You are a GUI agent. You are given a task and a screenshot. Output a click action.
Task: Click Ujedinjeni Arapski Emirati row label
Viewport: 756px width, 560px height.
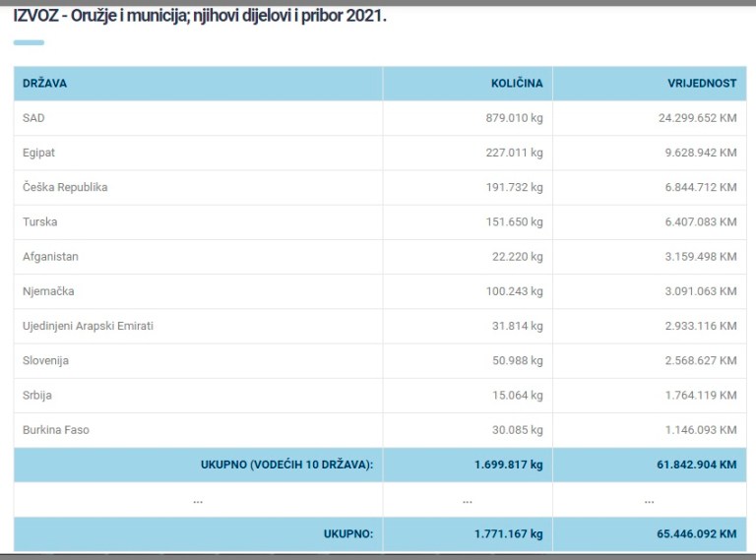coord(89,326)
